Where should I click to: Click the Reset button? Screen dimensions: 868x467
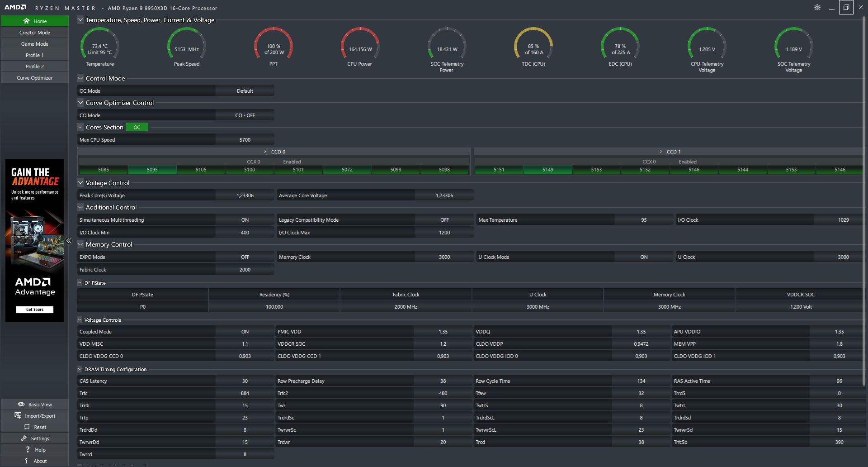click(35, 427)
